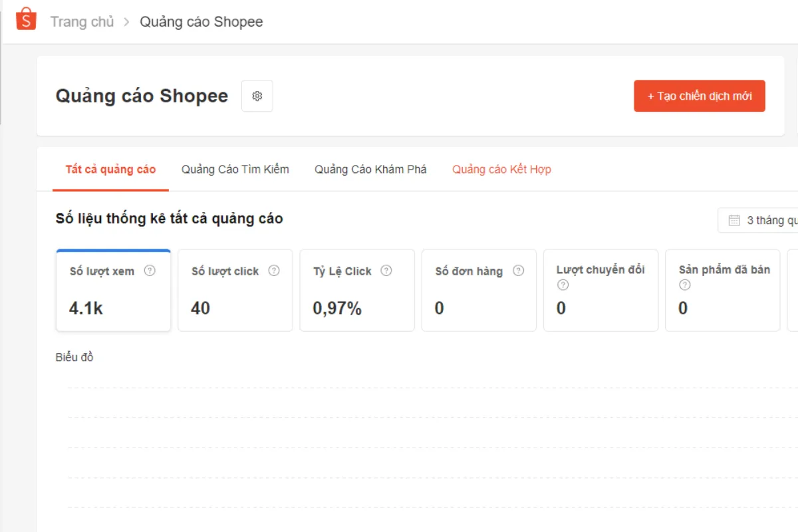
Task: Switch to Quảng Cáo Tìm Kiếm tab
Action: [x=235, y=169]
